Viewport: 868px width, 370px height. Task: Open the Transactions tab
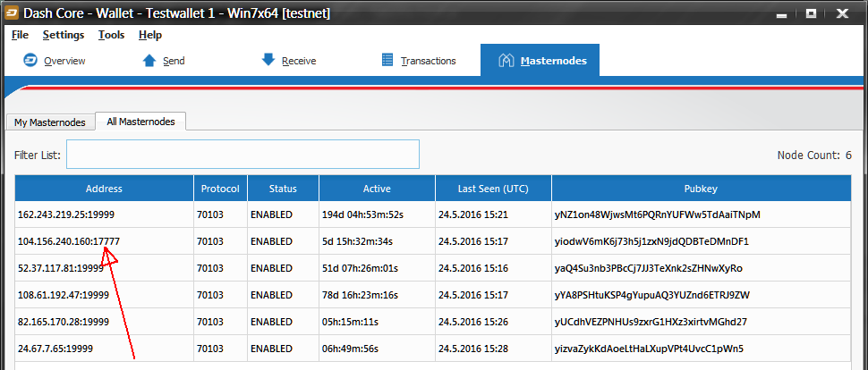coord(419,61)
